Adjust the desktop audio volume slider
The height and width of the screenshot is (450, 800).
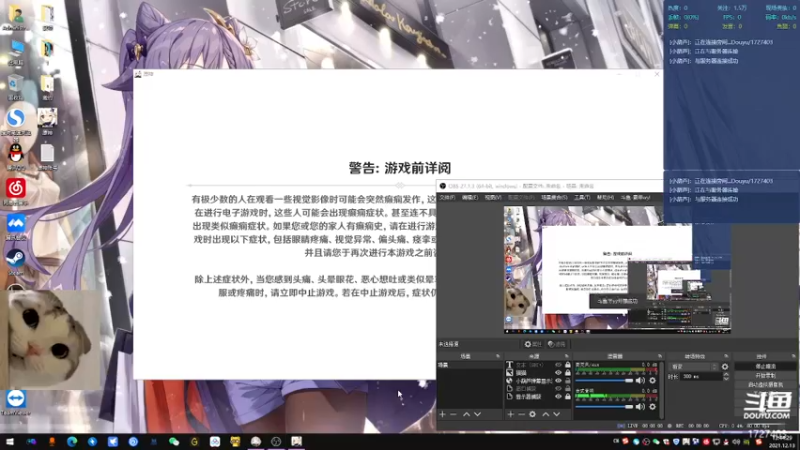(x=604, y=407)
